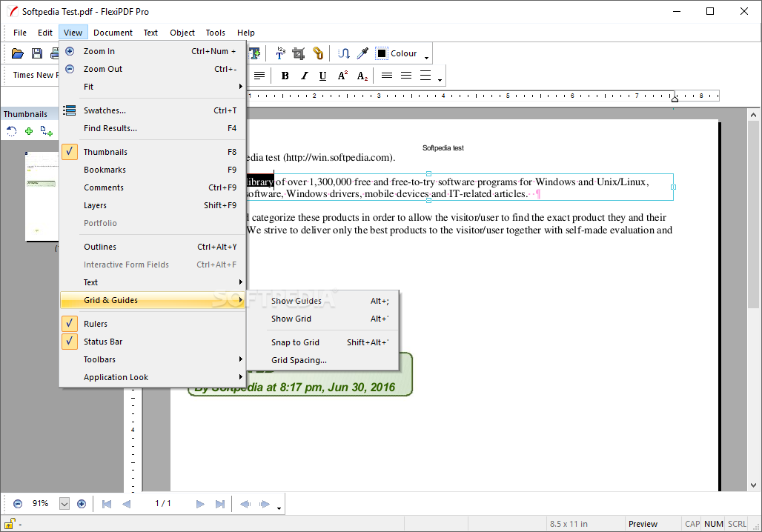Set medium line spacing icon
This screenshot has width=762, height=532.
tap(406, 76)
